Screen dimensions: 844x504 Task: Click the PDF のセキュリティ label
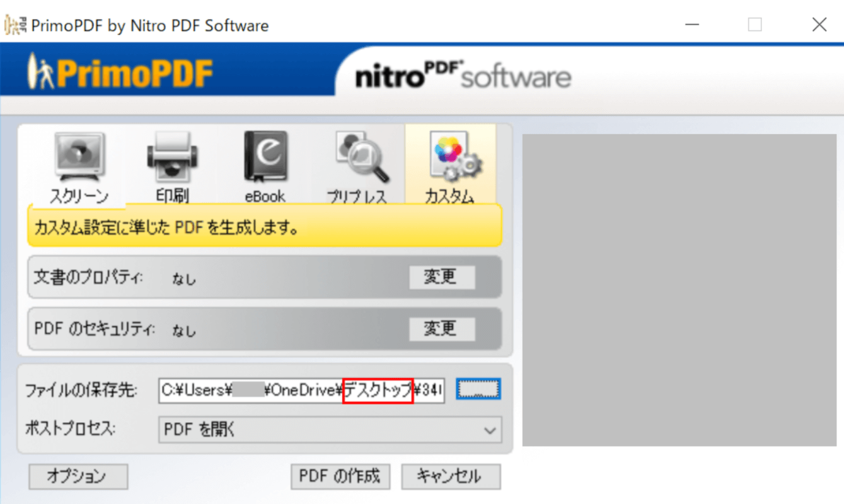(x=95, y=329)
